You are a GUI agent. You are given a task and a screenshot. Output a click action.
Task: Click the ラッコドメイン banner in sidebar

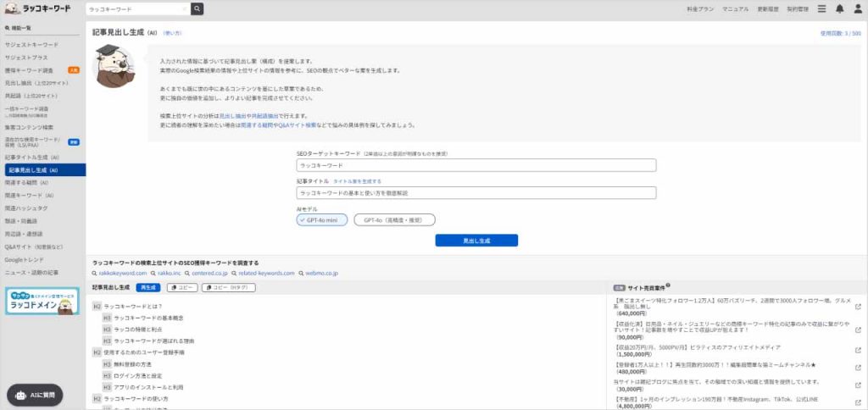point(42,301)
